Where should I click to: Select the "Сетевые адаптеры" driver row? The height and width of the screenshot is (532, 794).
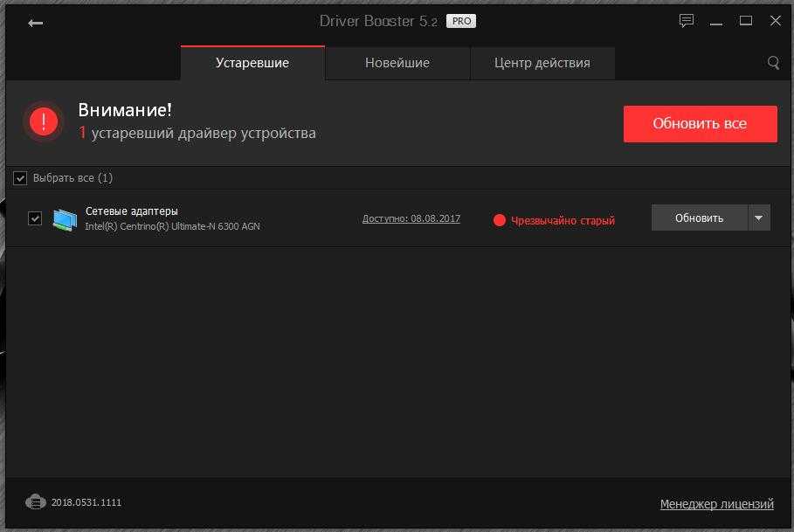pyautogui.click(x=218, y=218)
